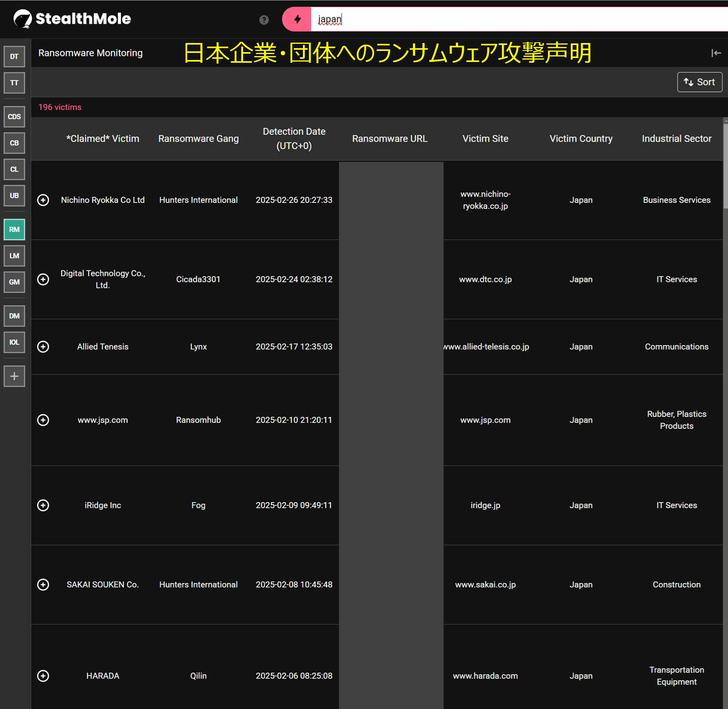Click the plus add-module sidebar button

(14, 376)
